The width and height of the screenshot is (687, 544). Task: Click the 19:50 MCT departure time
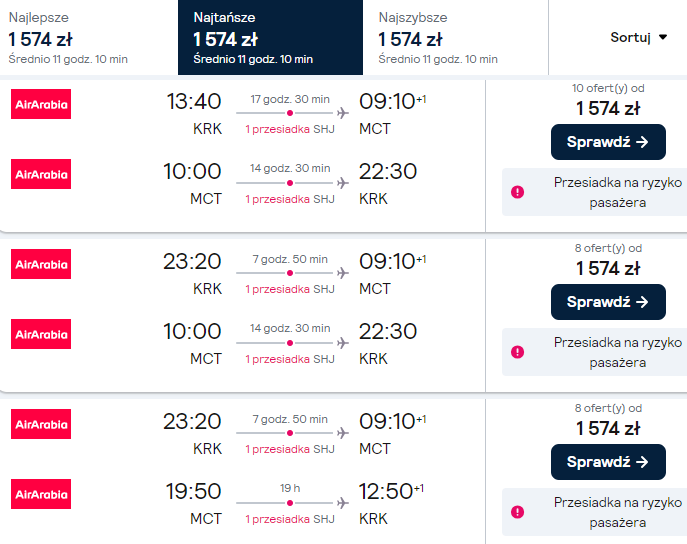[192, 491]
